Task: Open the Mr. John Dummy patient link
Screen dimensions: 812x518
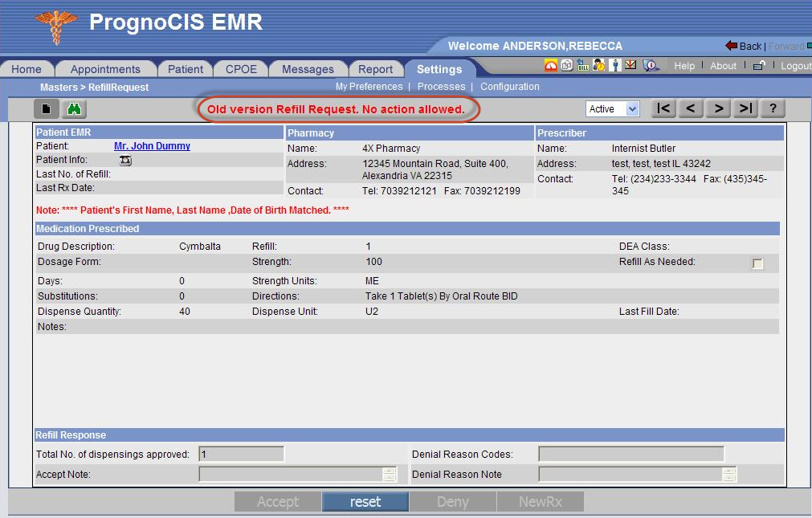Action: [153, 146]
